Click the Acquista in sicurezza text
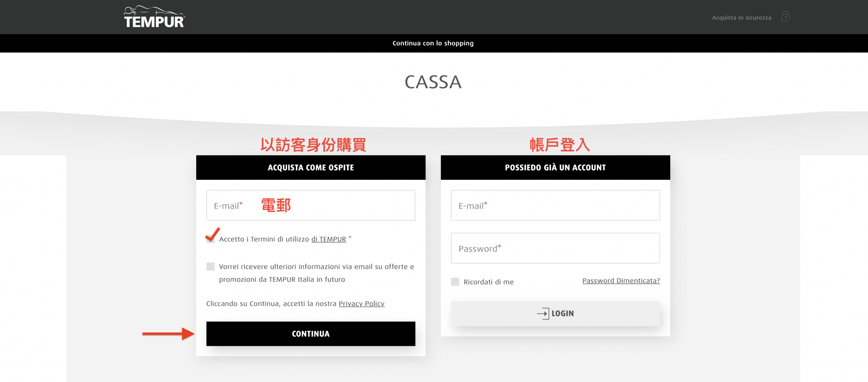Image resolution: width=868 pixels, height=382 pixels. [x=742, y=17]
